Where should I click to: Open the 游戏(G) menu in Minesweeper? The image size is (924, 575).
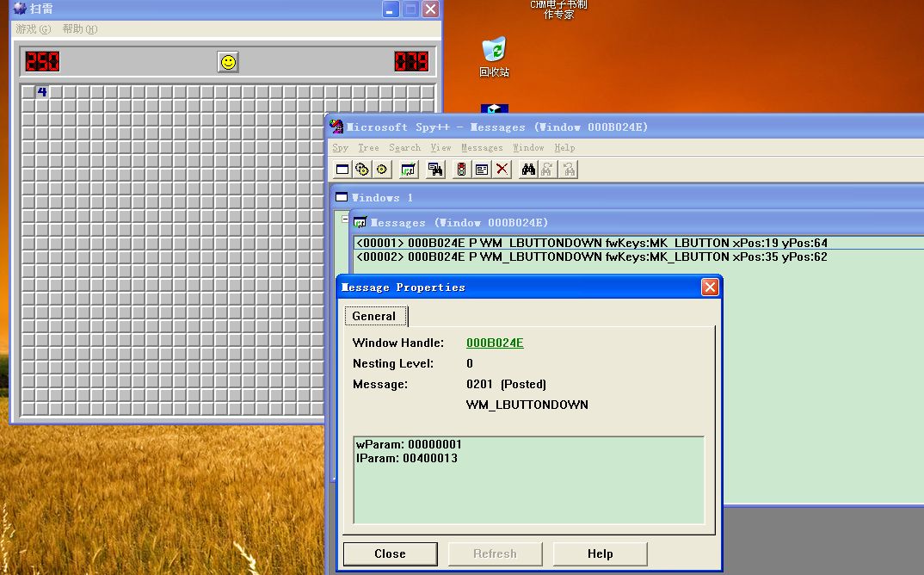(33, 29)
